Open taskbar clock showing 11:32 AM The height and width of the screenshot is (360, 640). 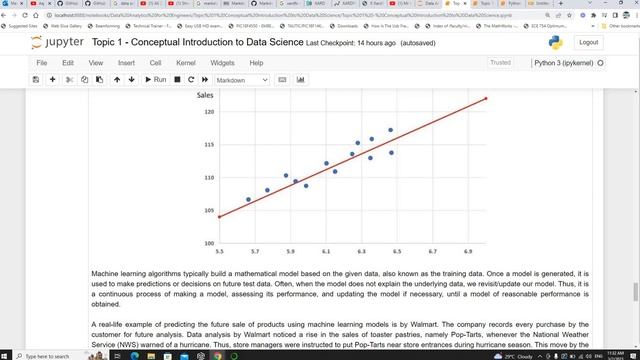[616, 356]
